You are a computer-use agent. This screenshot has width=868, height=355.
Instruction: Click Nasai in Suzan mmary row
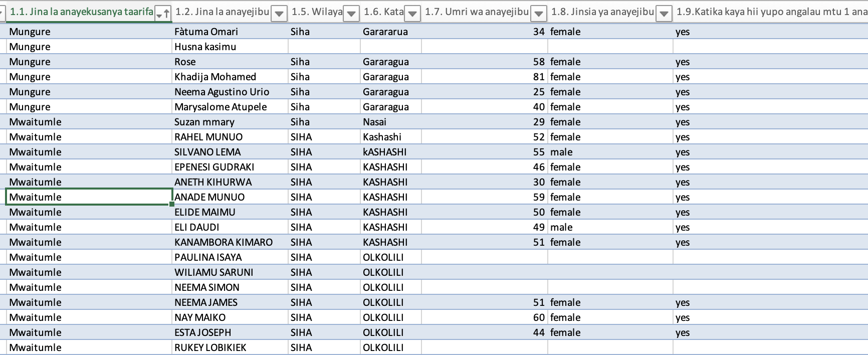pos(391,122)
